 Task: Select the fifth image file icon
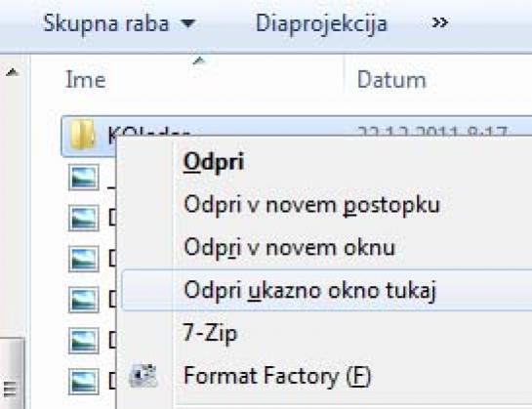(84, 341)
